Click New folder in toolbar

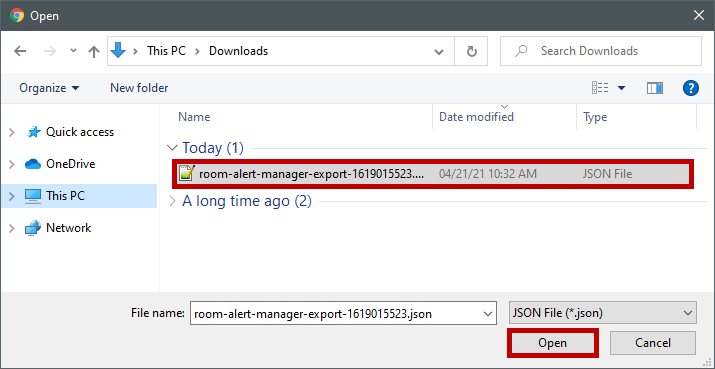coord(139,88)
